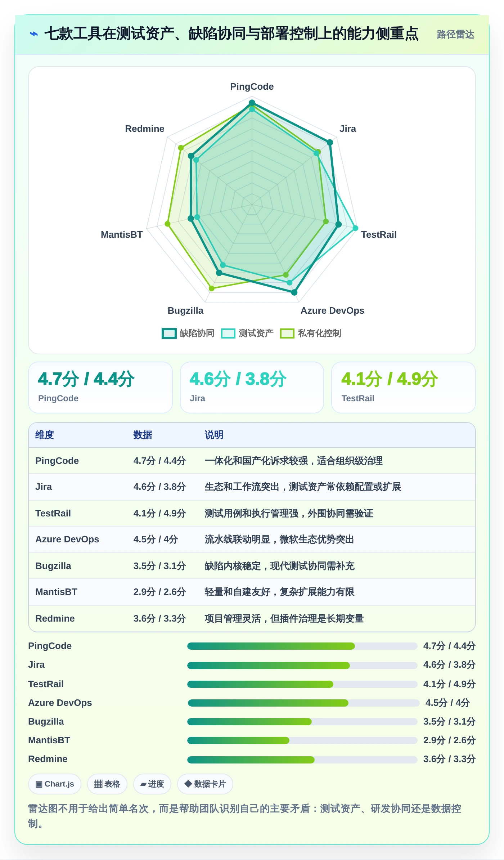This screenshot has width=504, height=860.
Task: Select the PingCode table row name
Action: [57, 461]
